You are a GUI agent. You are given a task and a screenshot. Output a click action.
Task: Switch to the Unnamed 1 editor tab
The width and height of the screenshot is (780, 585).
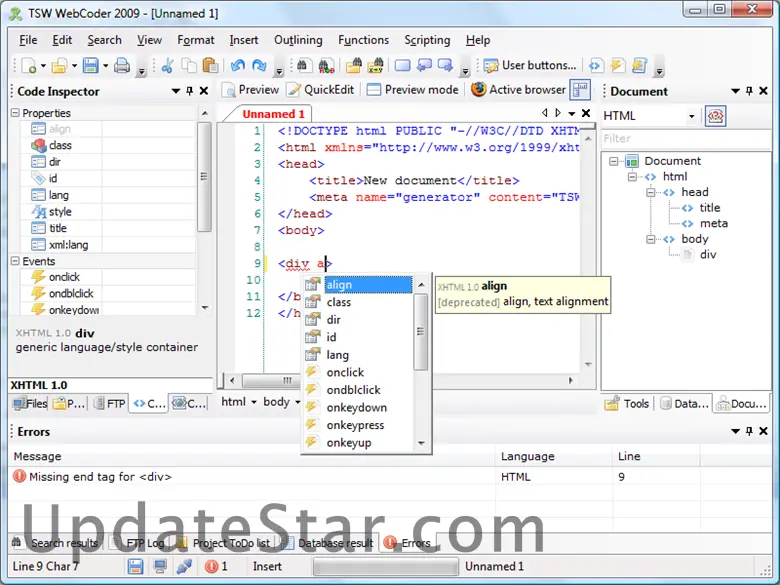click(x=273, y=114)
